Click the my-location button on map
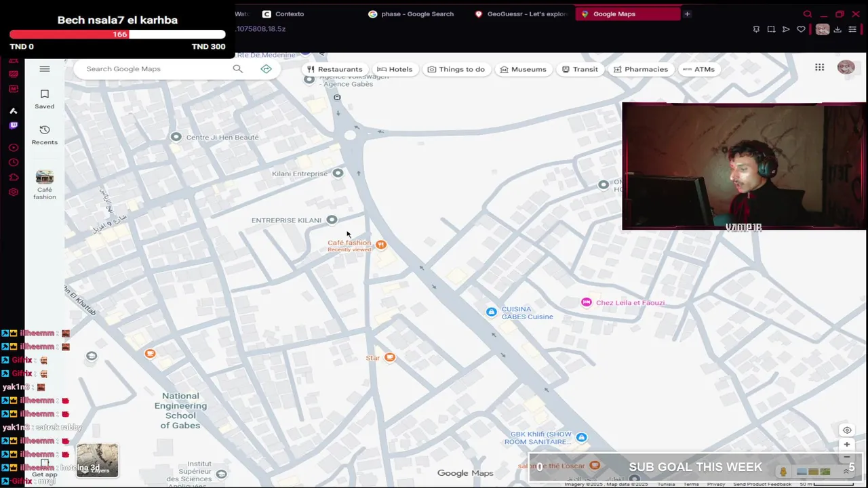Screen dimensions: 868x488 click(847, 430)
